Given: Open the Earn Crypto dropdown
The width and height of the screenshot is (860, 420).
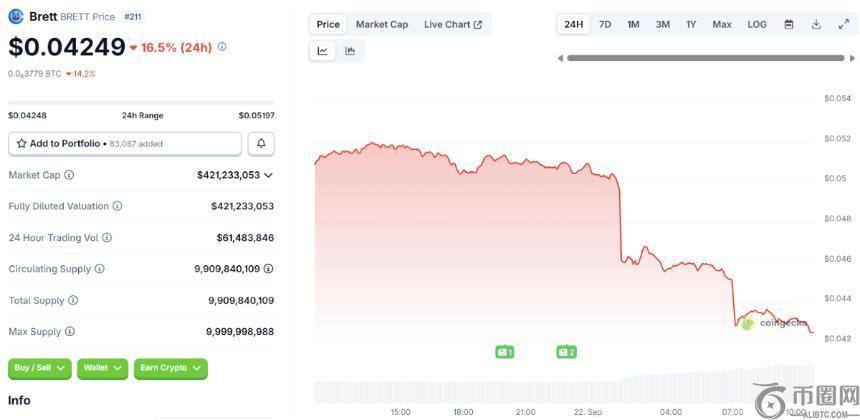Looking at the screenshot, I should (170, 368).
